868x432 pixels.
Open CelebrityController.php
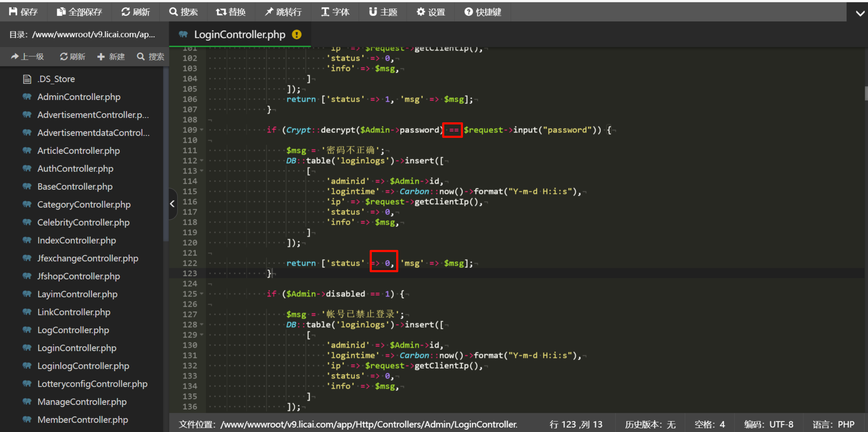pyautogui.click(x=83, y=222)
